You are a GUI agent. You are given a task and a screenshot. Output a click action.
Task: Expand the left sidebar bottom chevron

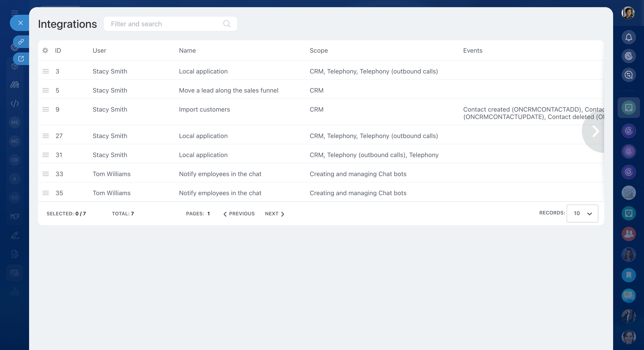[15, 311]
